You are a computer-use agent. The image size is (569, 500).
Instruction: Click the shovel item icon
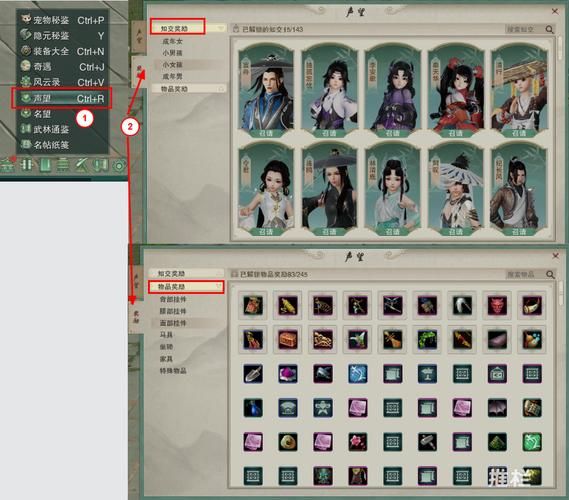(x=253, y=374)
